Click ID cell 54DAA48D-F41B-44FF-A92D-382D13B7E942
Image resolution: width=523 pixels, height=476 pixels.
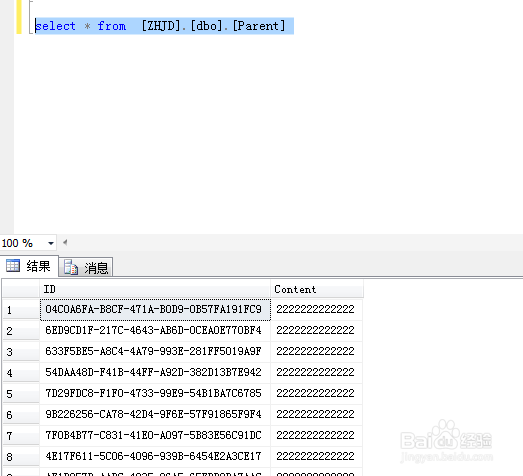(x=155, y=373)
